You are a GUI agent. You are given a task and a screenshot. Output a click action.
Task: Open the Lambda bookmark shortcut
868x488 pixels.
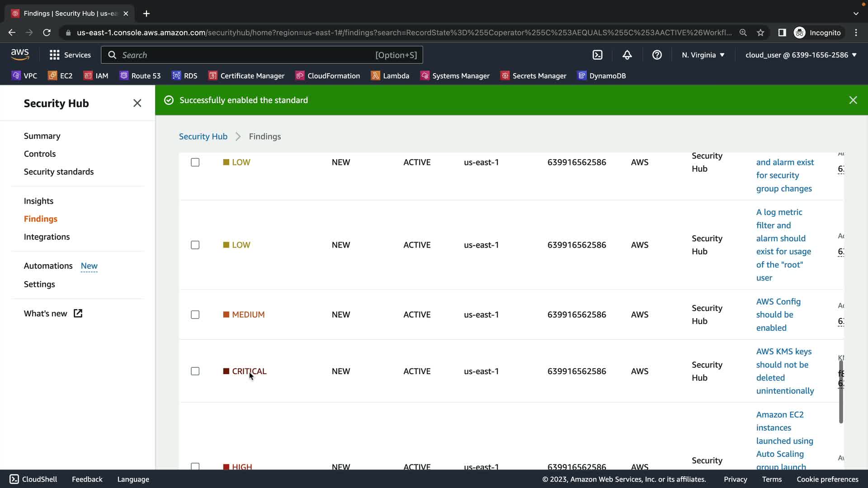390,75
